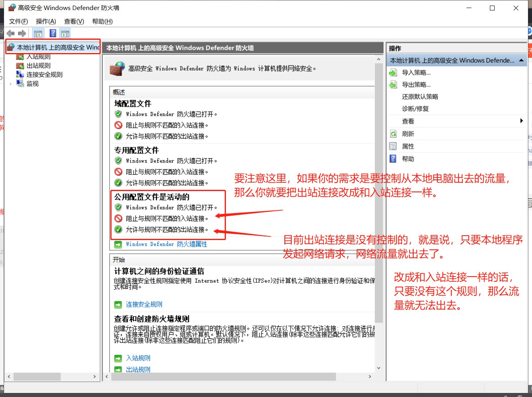Click 导入策略... action
The width and height of the screenshot is (532, 397).
(x=416, y=73)
